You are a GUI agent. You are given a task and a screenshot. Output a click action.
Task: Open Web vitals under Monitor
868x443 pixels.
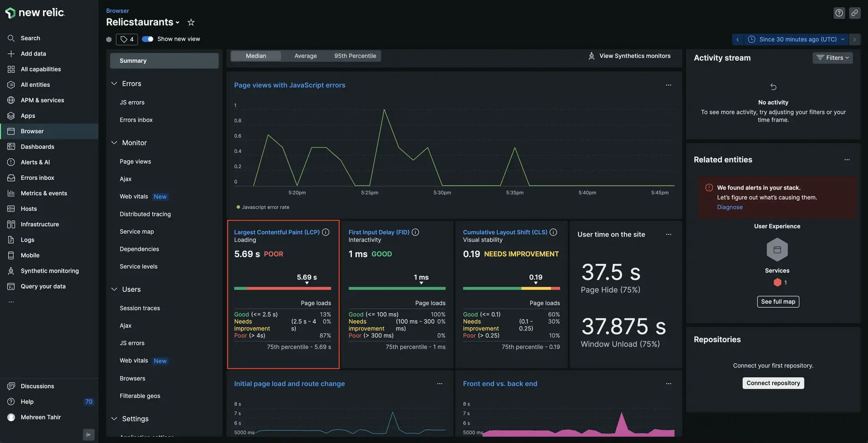click(134, 197)
